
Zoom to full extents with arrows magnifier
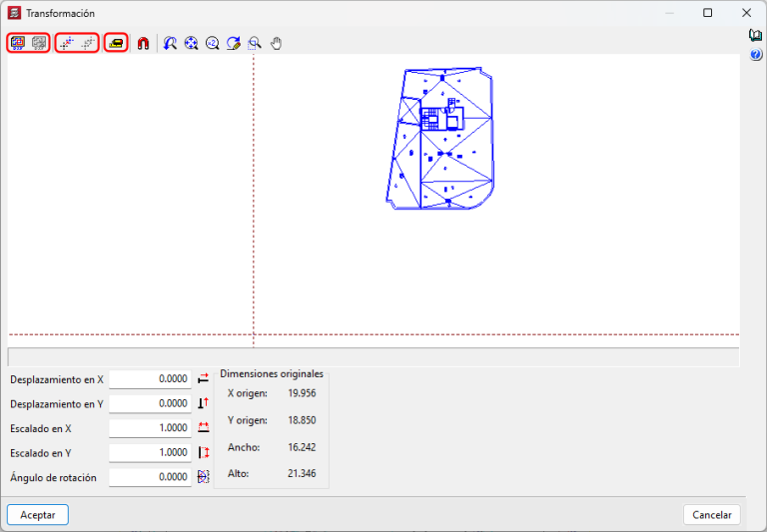point(191,44)
